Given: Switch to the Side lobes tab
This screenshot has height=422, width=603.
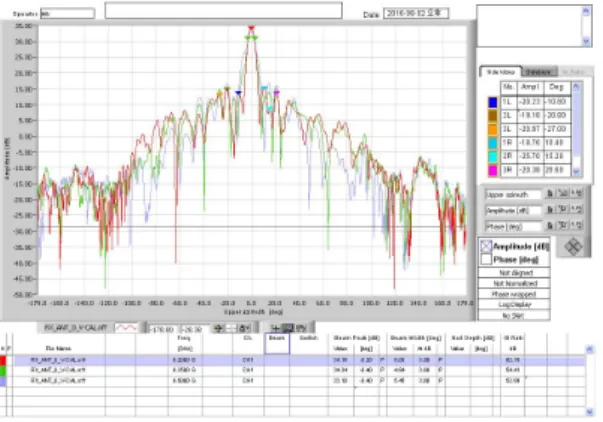Looking at the screenshot, I should pos(501,72).
